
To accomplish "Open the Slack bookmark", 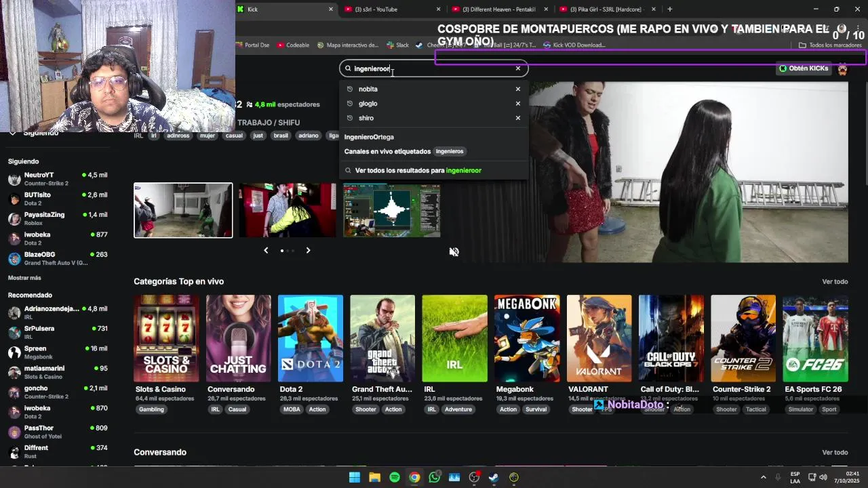I will (397, 45).
